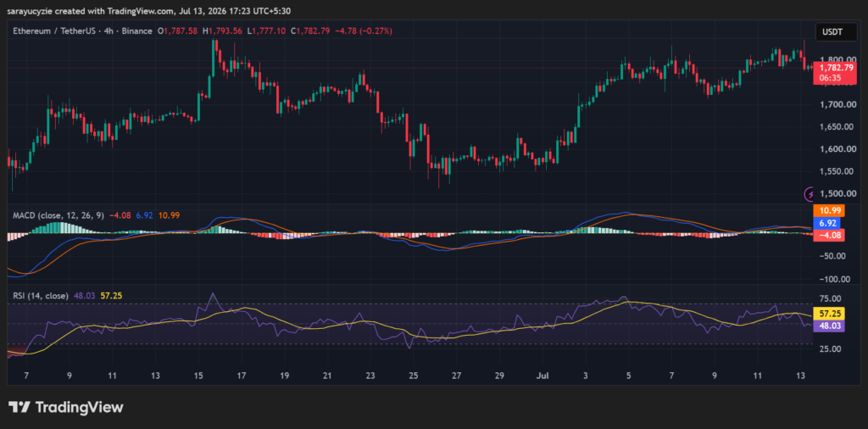Click the change value −4.78 (−0.27%)

point(363,31)
